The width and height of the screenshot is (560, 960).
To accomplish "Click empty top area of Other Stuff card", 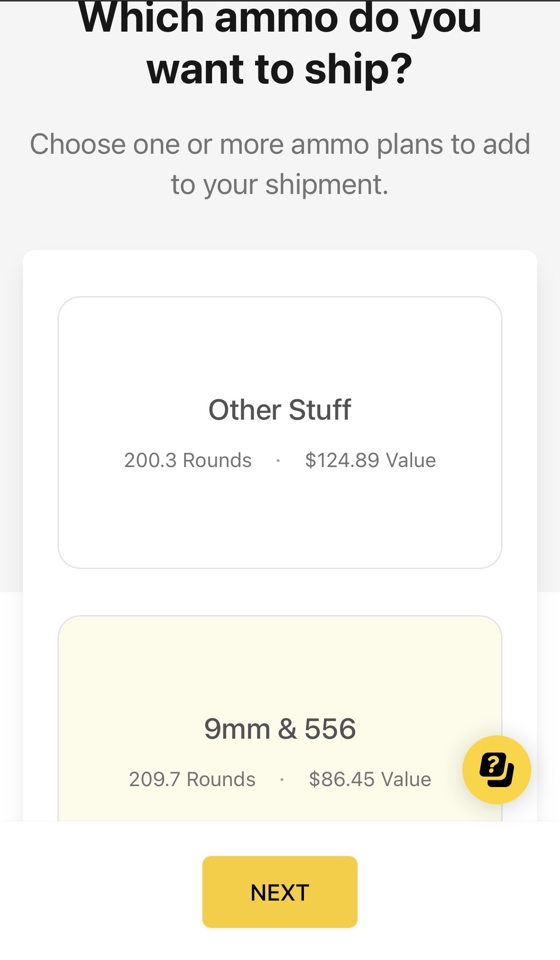I will (280, 340).
